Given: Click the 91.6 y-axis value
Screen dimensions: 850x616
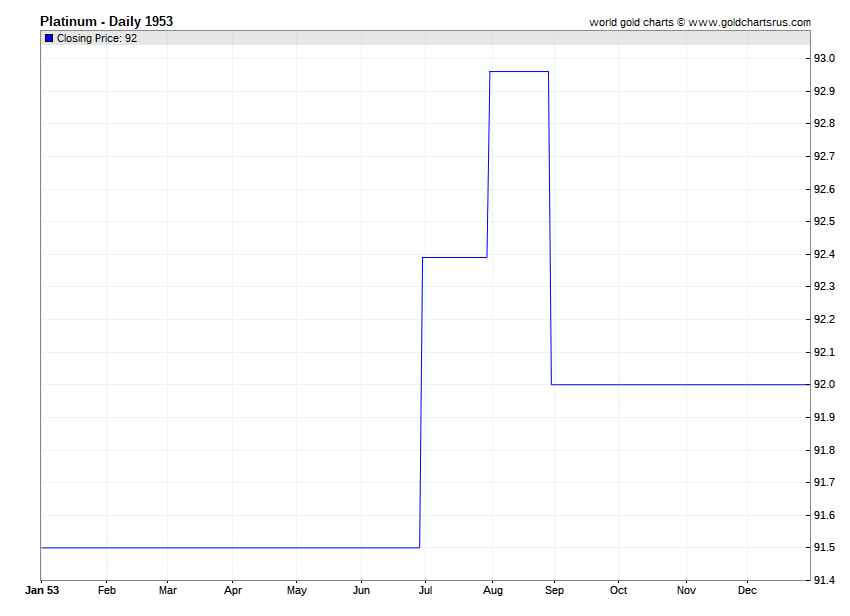Looking at the screenshot, I should click(824, 515).
